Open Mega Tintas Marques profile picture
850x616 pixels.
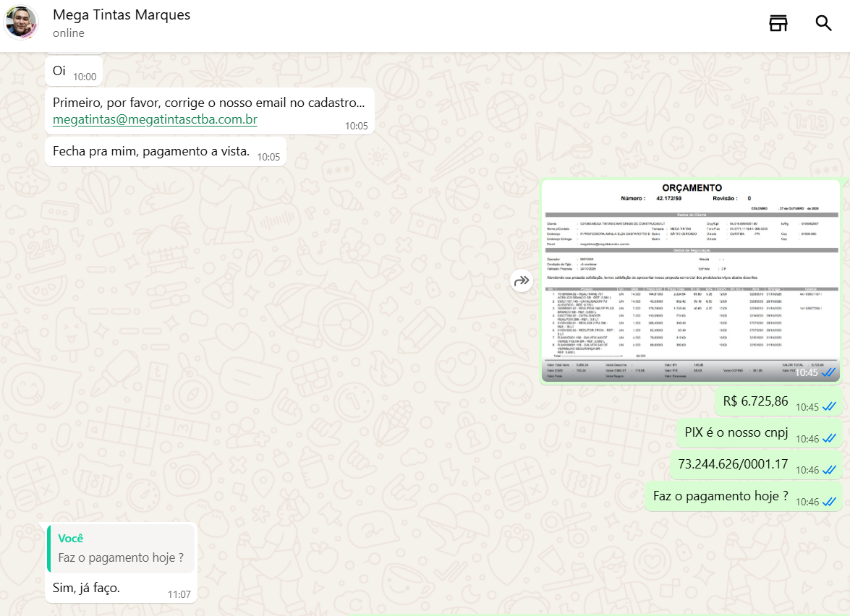click(21, 22)
